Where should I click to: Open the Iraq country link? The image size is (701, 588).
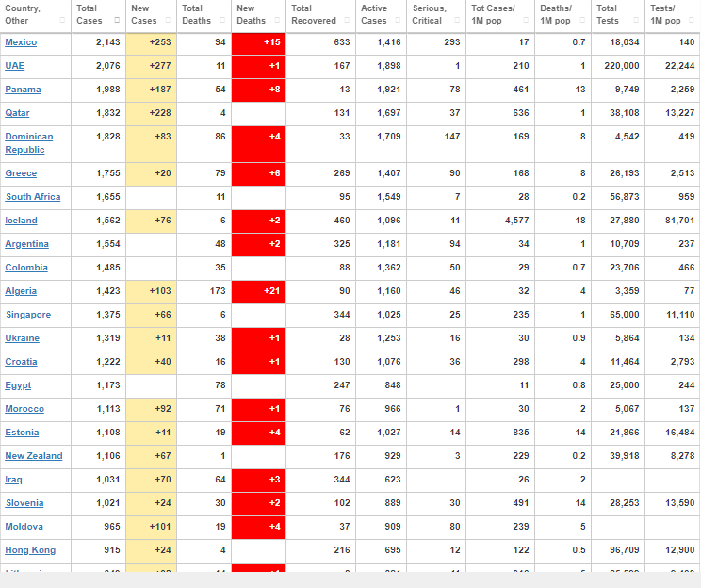click(13, 480)
